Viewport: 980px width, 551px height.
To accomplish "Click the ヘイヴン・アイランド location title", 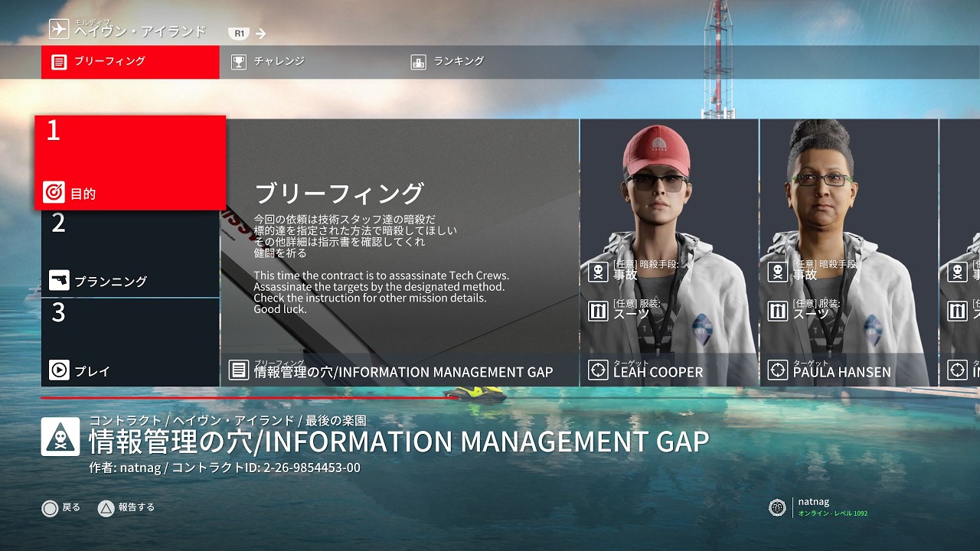I will tap(140, 31).
